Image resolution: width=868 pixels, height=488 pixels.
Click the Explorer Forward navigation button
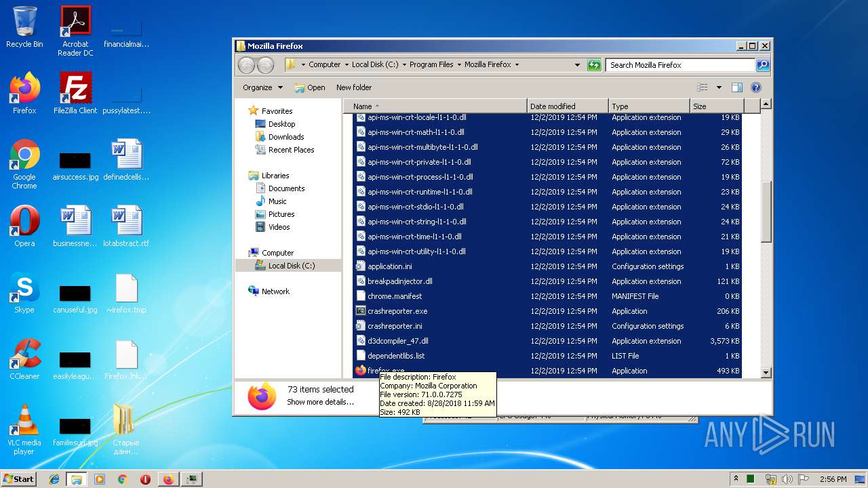(x=266, y=65)
